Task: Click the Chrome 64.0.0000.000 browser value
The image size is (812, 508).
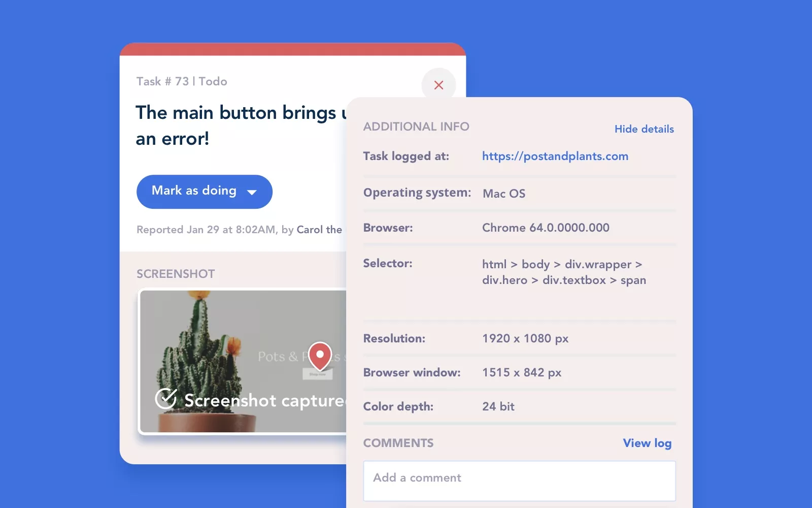Action: pos(546,228)
